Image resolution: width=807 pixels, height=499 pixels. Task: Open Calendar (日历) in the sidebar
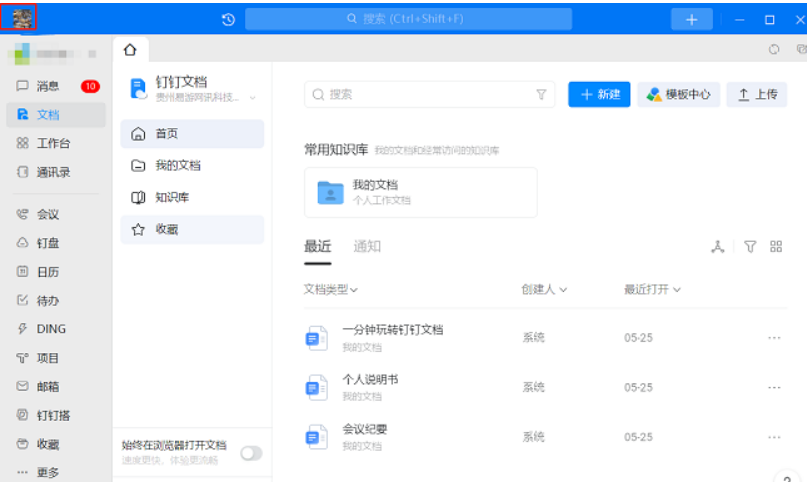pos(56,272)
